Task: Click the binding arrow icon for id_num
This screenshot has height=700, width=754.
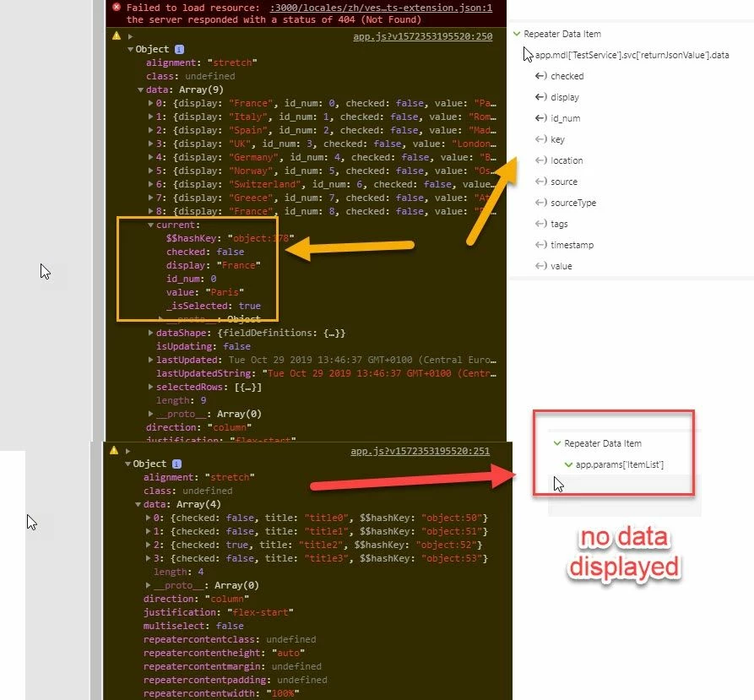Action: 541,118
